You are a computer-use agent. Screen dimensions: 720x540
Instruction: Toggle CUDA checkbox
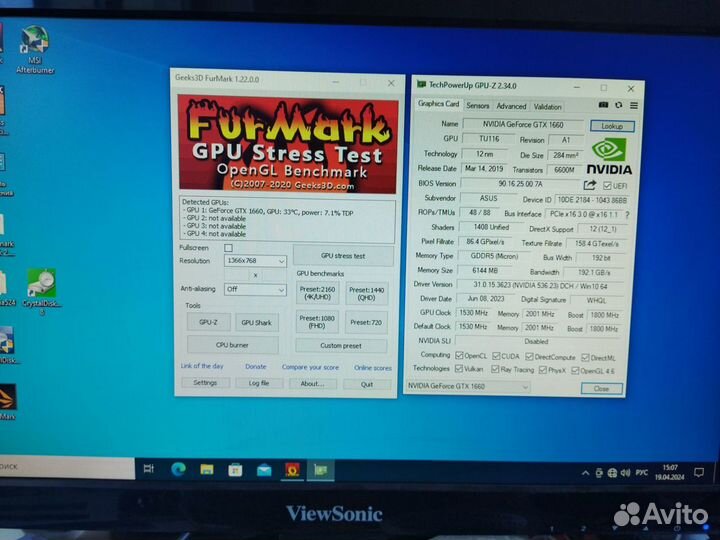496,356
